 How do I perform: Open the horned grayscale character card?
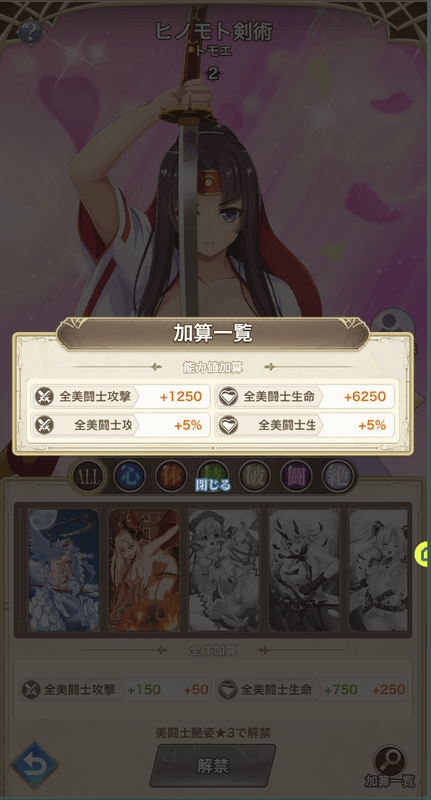click(x=304, y=569)
